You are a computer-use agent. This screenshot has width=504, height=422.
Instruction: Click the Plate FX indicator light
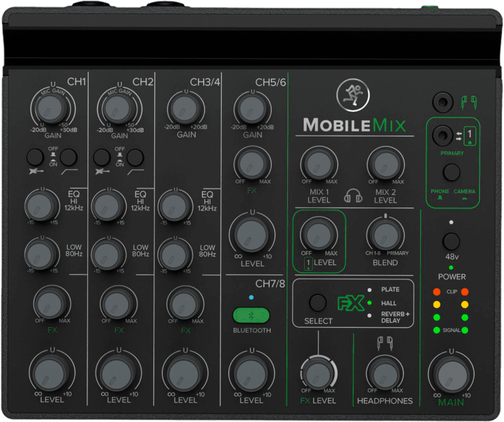click(369, 289)
